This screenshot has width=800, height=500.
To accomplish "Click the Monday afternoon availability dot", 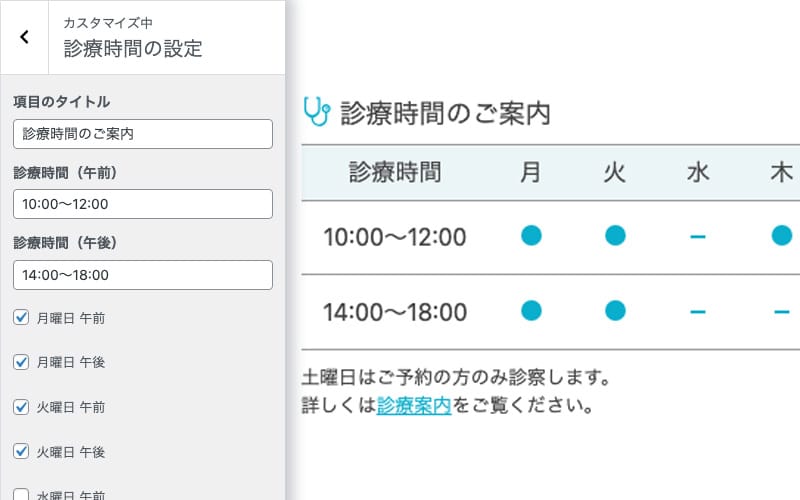I will click(x=531, y=311).
